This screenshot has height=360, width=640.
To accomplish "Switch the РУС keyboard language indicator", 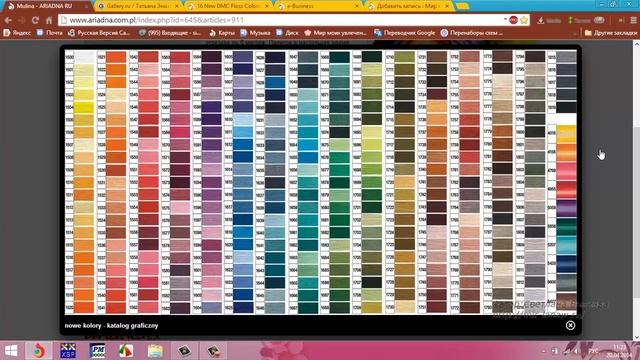I will pyautogui.click(x=594, y=351).
